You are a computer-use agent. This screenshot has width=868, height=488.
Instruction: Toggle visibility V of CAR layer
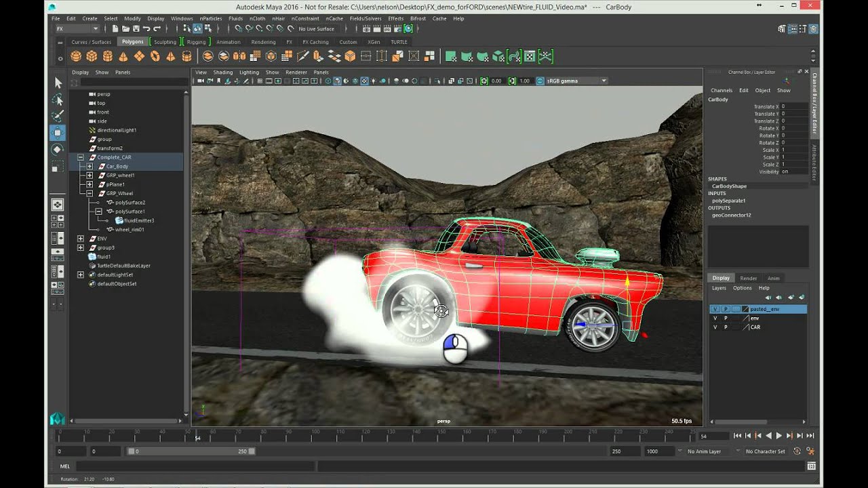pos(715,327)
